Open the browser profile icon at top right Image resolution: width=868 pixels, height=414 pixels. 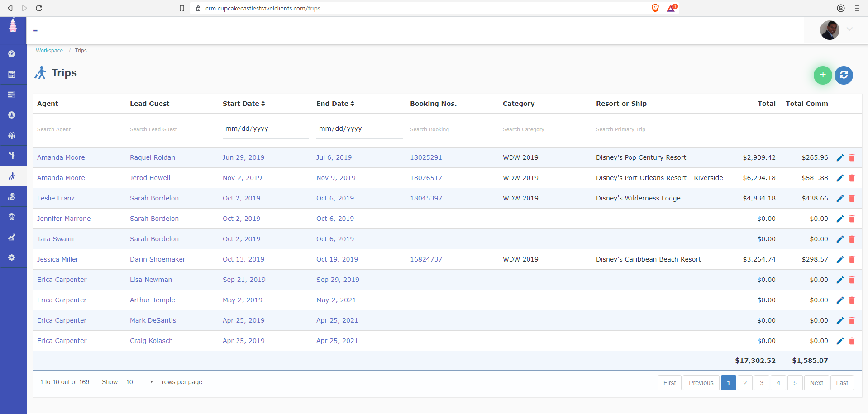click(x=840, y=8)
